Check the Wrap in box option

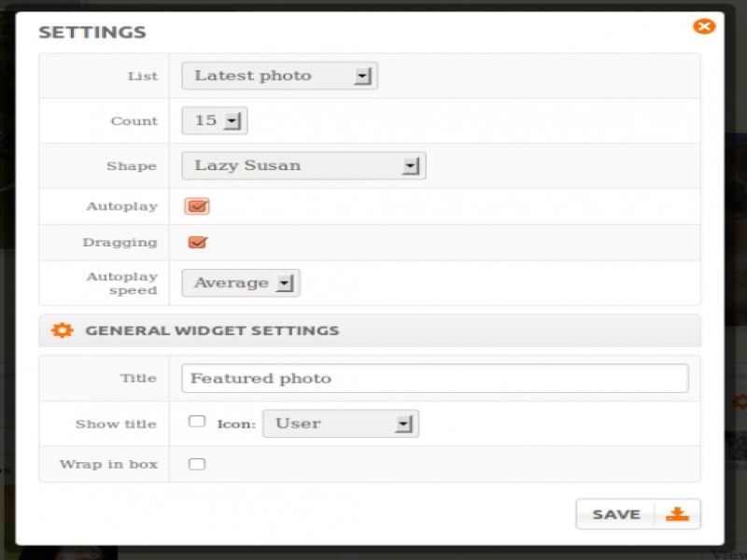point(197,464)
